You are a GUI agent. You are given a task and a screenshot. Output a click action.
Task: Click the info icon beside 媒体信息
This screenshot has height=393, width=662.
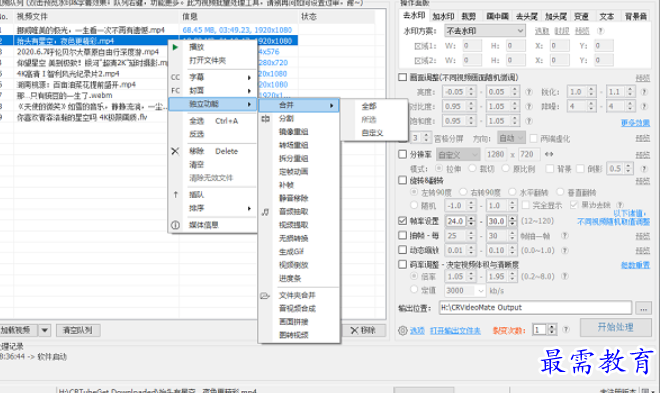click(175, 225)
